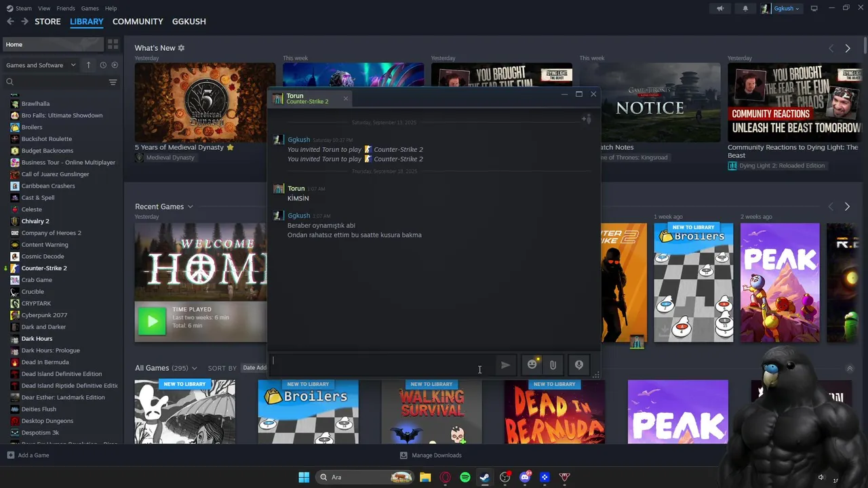Image resolution: width=868 pixels, height=488 pixels.
Task: Open the 5 Years of Medieval Dynasty news
Action: (x=205, y=102)
